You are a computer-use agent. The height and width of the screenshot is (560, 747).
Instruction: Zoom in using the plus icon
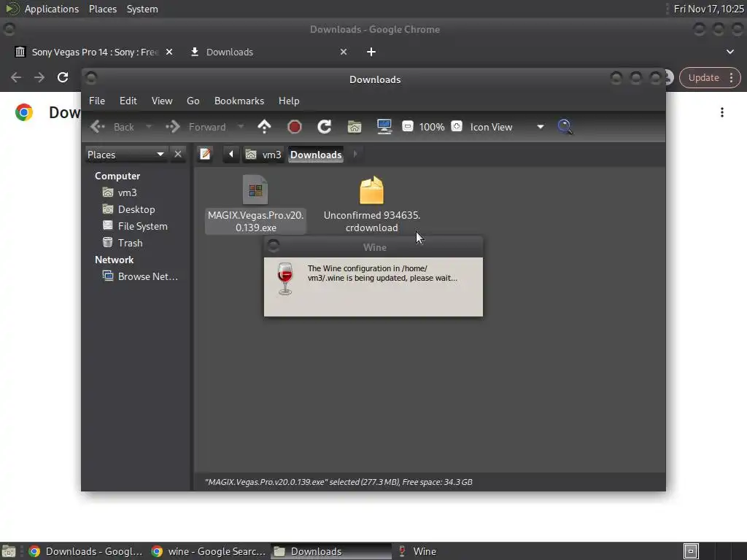pyautogui.click(x=457, y=126)
